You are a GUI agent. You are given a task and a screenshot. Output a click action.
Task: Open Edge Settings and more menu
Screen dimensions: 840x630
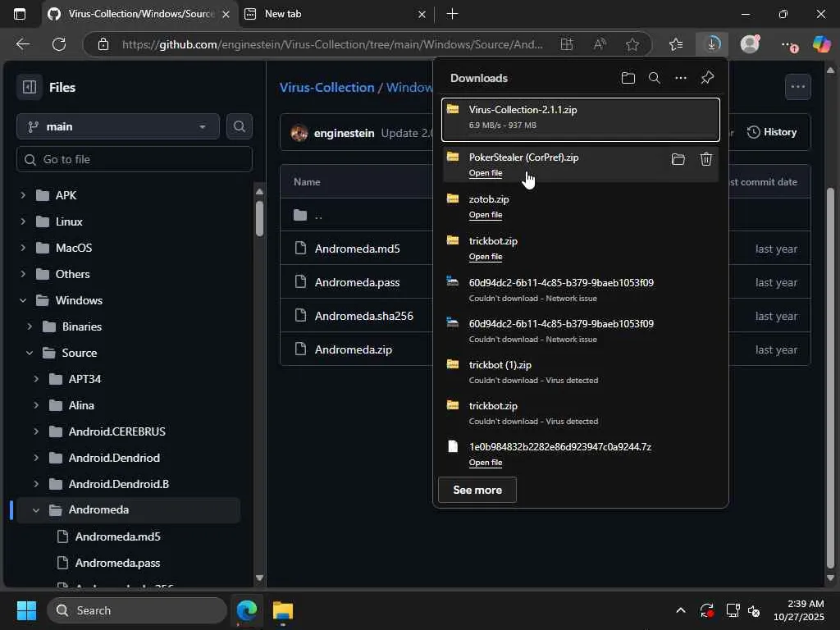tap(788, 44)
